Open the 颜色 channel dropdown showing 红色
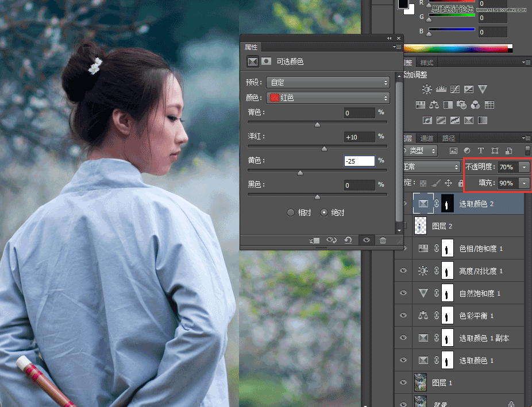The height and width of the screenshot is (407, 532). pos(327,98)
